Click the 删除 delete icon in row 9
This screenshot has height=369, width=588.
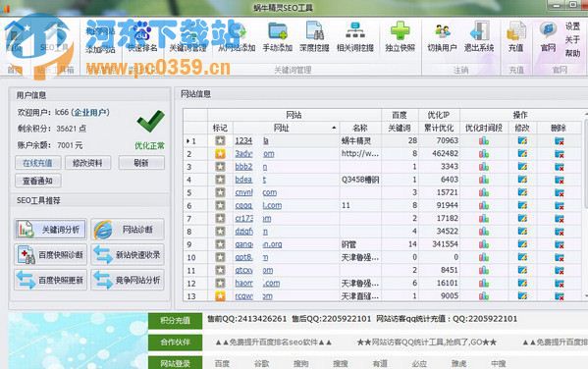[x=560, y=244]
